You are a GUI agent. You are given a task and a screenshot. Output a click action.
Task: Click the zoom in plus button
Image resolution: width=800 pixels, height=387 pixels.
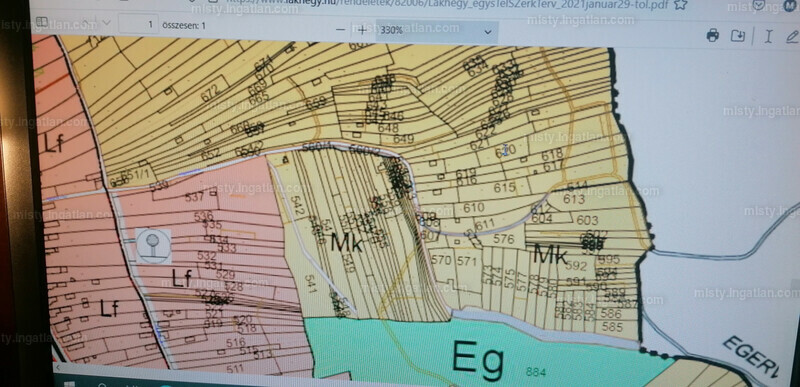[x=362, y=30]
